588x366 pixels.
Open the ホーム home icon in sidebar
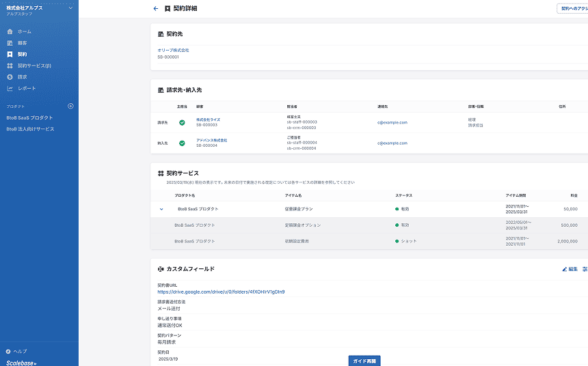click(x=10, y=31)
